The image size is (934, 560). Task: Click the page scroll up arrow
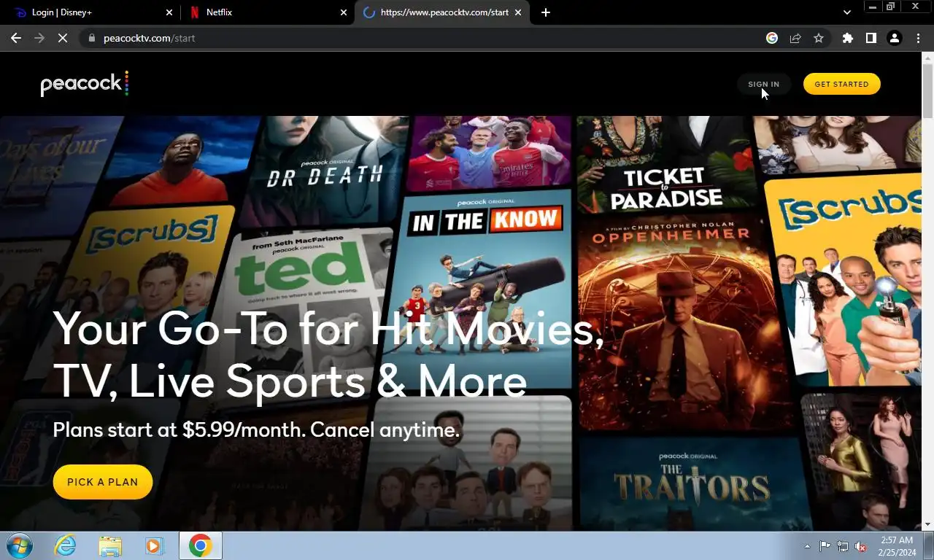pyautogui.click(x=927, y=59)
